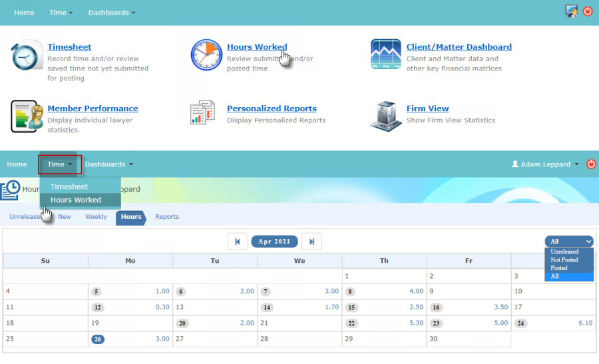Select the Hours tab
The image size is (599, 364).
click(x=131, y=218)
